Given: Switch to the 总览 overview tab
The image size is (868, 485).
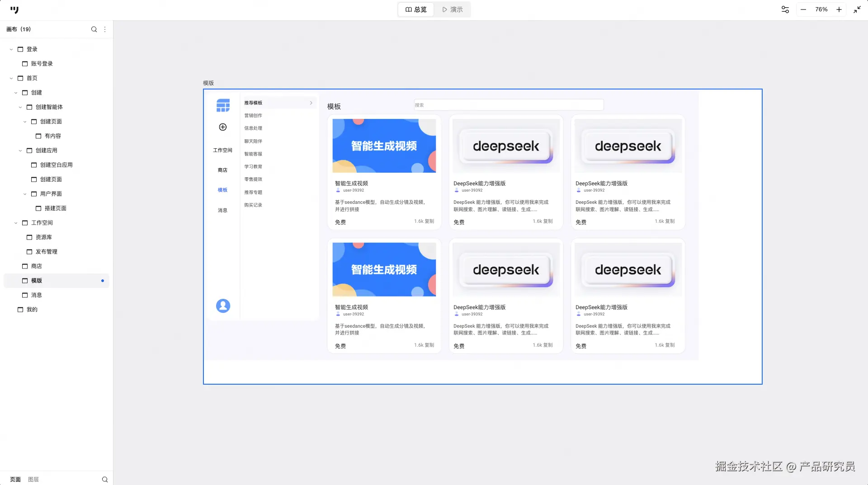Looking at the screenshot, I should (416, 9).
